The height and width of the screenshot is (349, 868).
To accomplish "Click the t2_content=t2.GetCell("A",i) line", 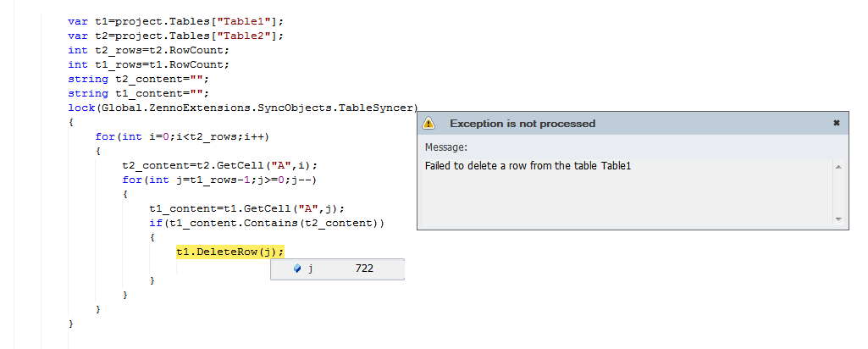I will tap(220, 166).
